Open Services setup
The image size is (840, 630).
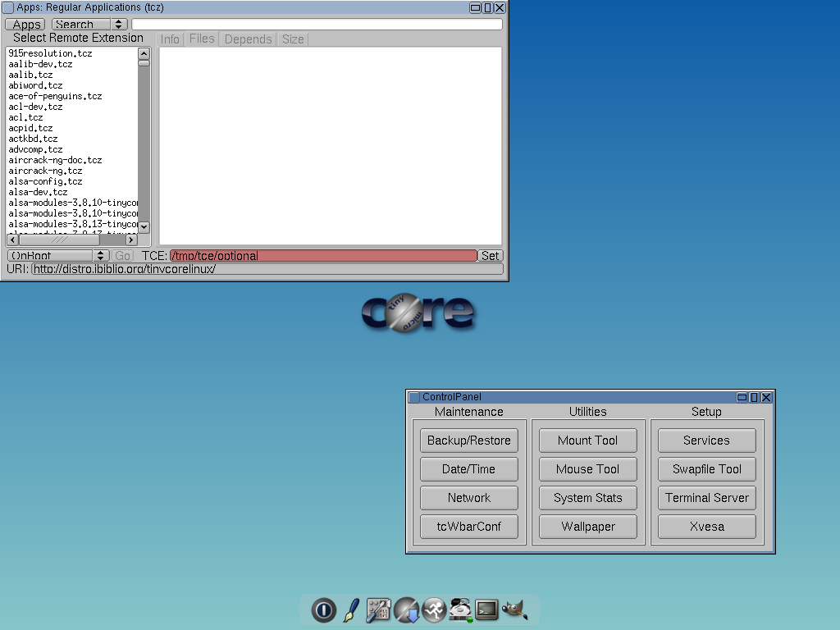click(x=706, y=441)
